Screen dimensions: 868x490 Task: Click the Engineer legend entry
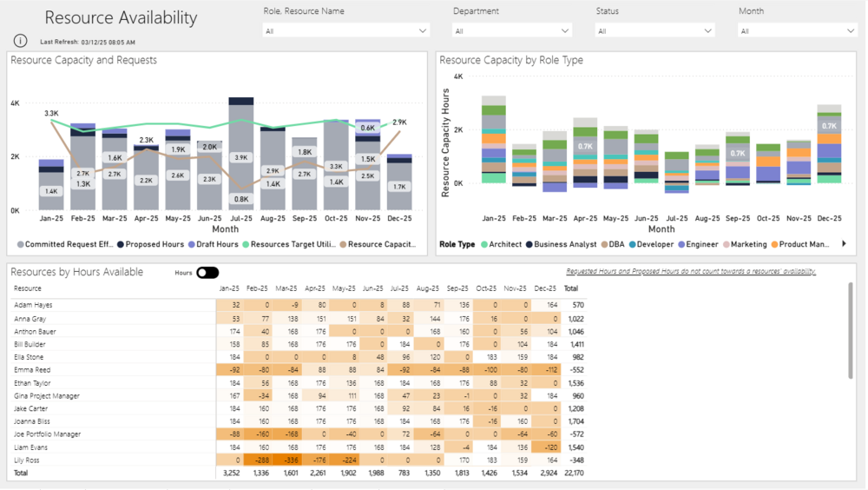(702, 245)
